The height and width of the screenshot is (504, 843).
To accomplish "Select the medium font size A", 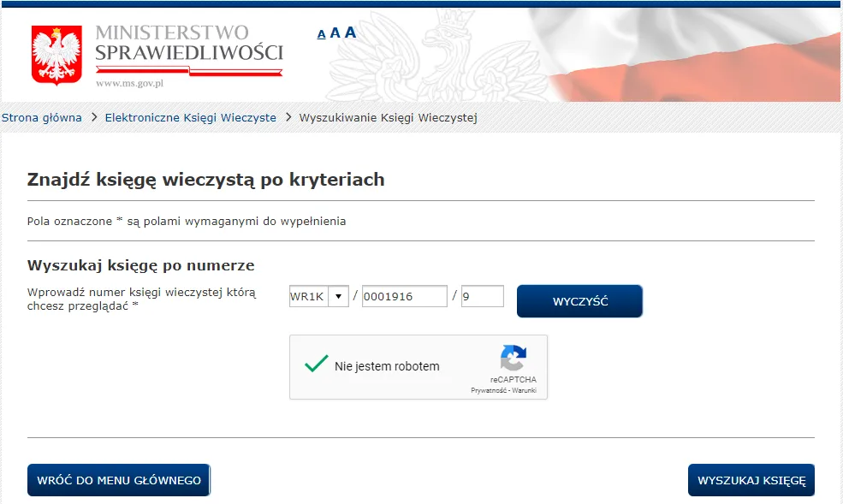I will [x=335, y=33].
